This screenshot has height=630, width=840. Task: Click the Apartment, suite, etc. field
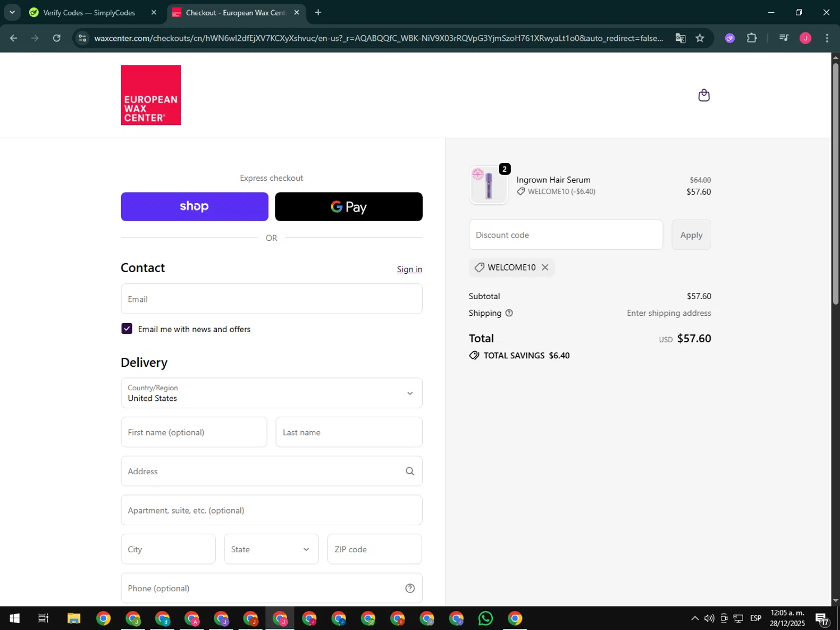click(272, 510)
